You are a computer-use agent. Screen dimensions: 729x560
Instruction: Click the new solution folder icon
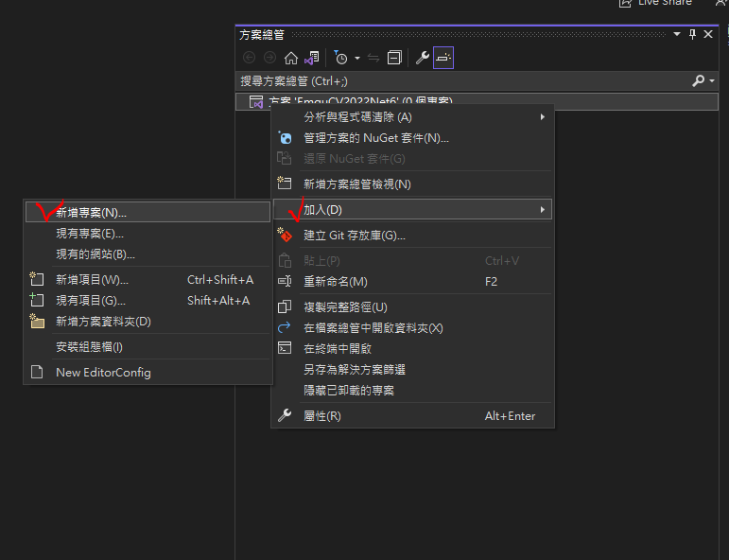click(37, 321)
